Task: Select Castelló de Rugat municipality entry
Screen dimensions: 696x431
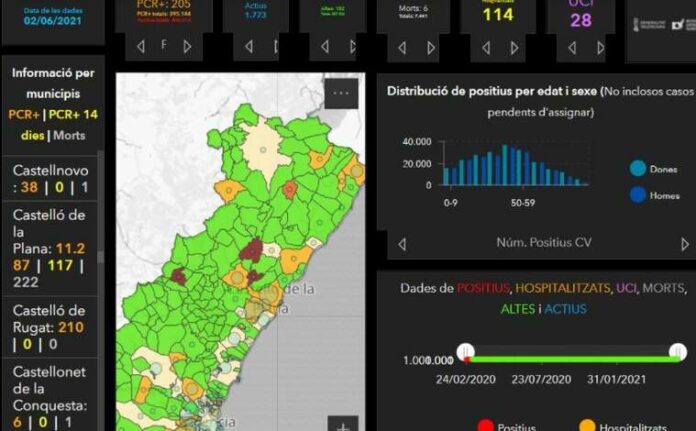Action: pos(50,327)
